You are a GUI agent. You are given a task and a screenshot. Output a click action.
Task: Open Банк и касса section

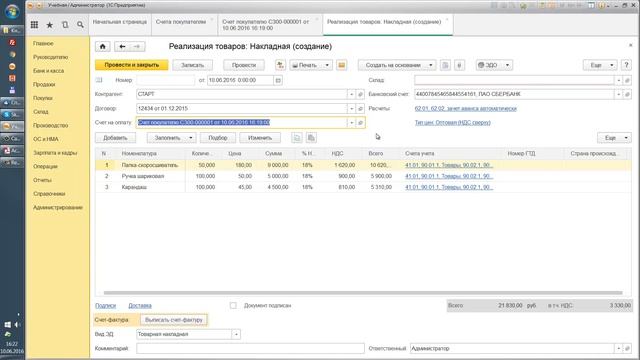(49, 71)
